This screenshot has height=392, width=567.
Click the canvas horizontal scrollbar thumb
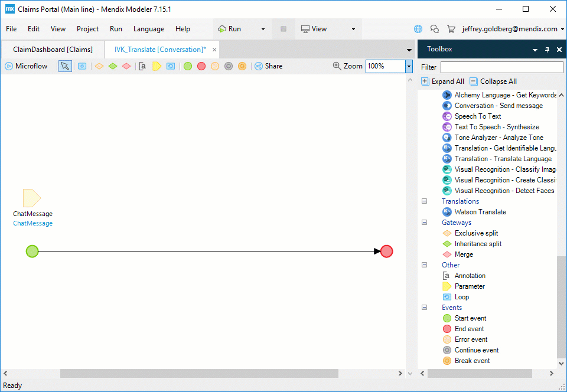click(199, 373)
